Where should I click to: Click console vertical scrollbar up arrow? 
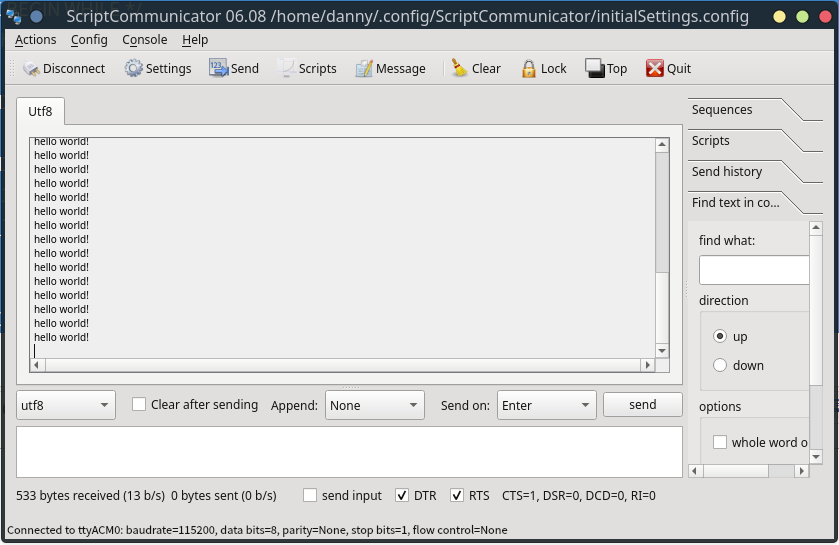pyautogui.click(x=662, y=144)
